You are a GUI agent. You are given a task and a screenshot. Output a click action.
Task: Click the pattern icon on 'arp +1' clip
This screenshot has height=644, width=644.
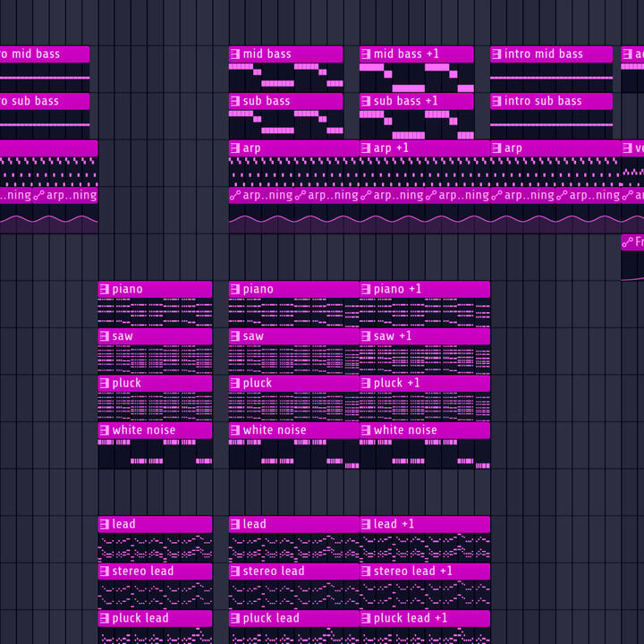coord(366,148)
